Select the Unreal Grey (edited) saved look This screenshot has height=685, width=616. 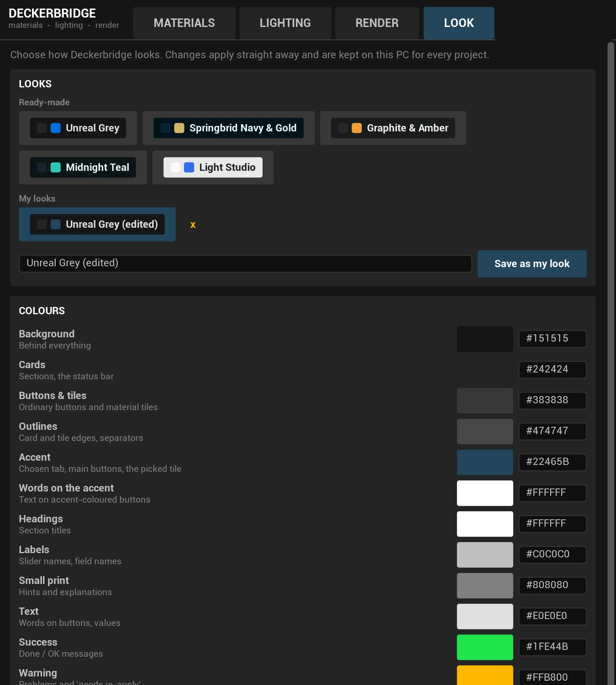pyautogui.click(x=97, y=224)
